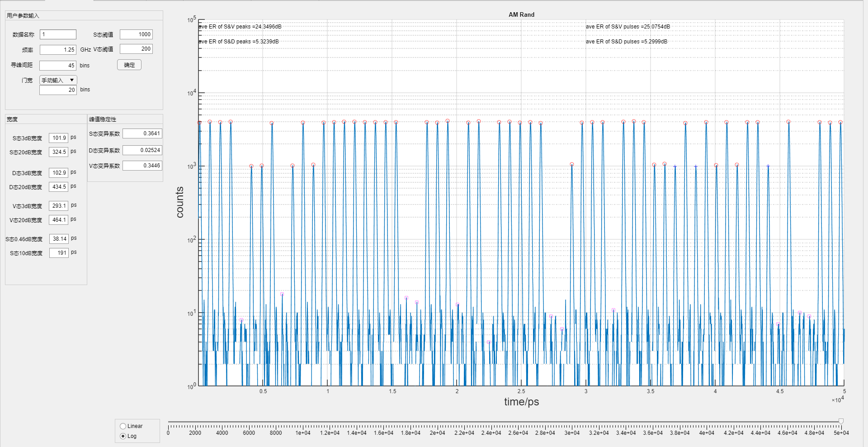The width and height of the screenshot is (868, 447).
Task: Focus the 频率 GHz input field
Action: click(58, 50)
